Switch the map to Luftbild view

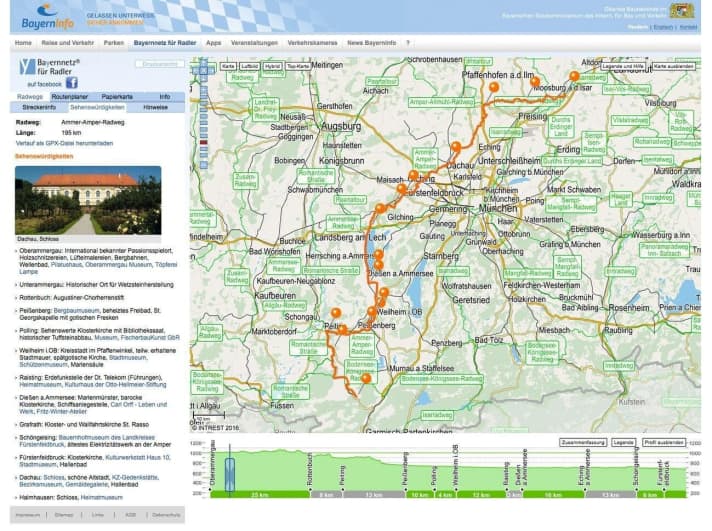pos(249,66)
